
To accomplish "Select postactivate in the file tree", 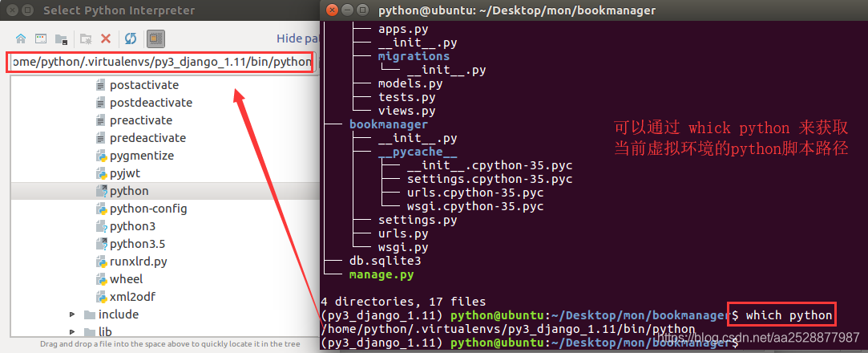I will 144,85.
